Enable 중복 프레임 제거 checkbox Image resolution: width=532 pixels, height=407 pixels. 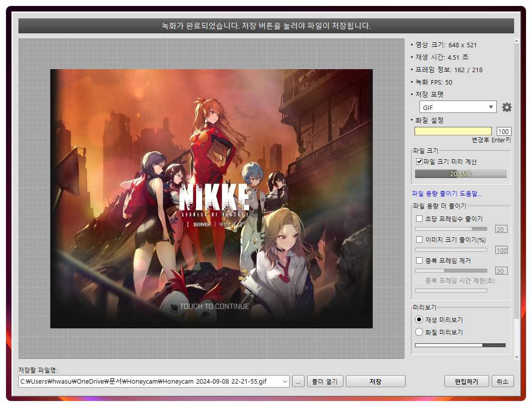click(420, 261)
